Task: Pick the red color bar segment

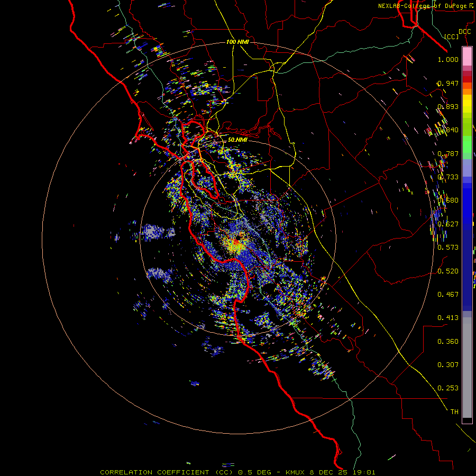Action: click(467, 79)
